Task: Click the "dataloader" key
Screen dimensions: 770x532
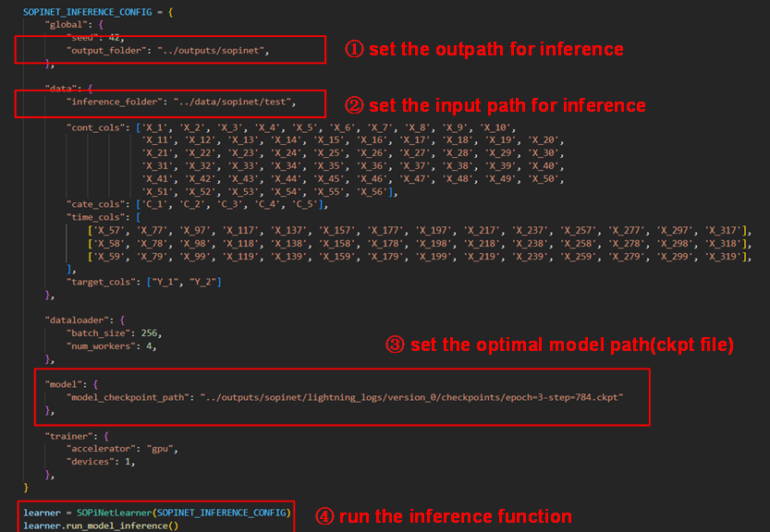Action: 77,320
